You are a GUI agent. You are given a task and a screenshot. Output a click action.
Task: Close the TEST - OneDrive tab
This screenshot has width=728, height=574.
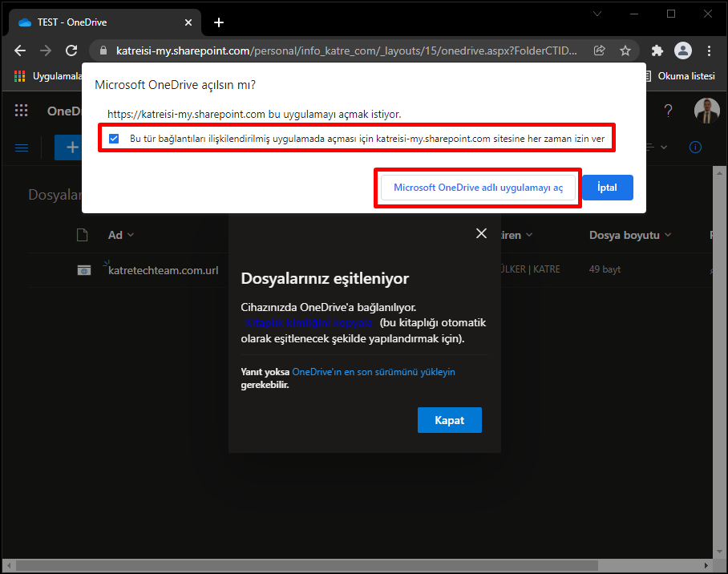(188, 22)
